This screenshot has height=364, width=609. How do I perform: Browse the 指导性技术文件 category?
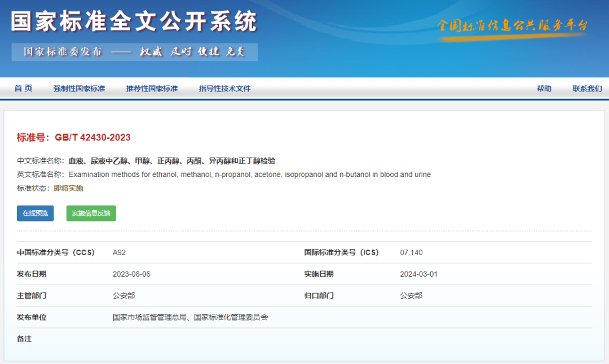(224, 88)
